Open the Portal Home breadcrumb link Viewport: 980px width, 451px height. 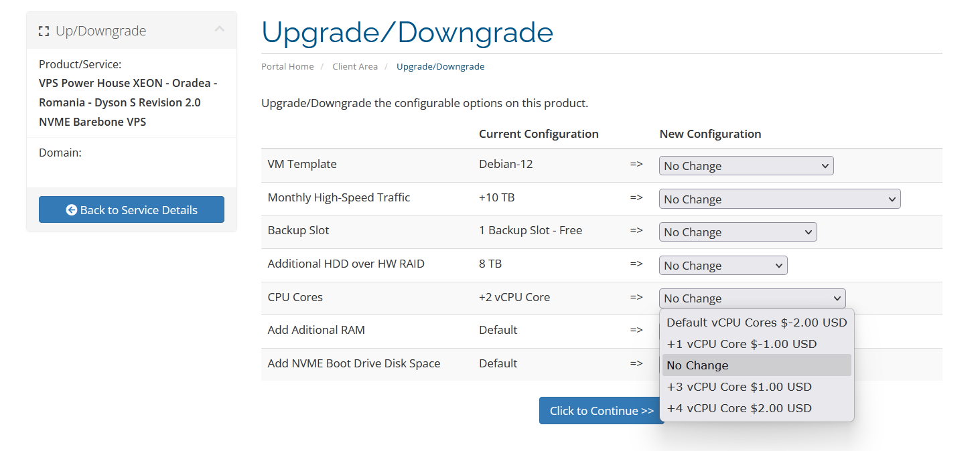pyautogui.click(x=287, y=67)
